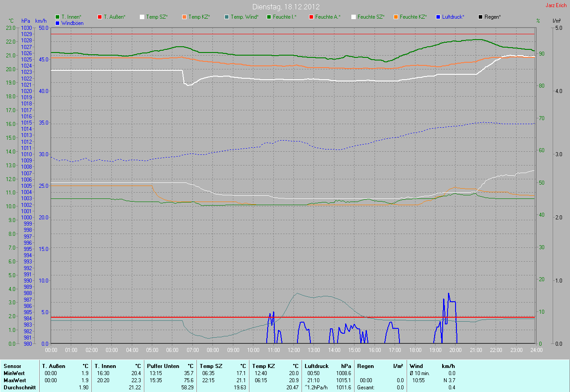The image size is (570, 392).
Task: Select the 'T. Außen*' legend label
Action: pyautogui.click(x=114, y=17)
